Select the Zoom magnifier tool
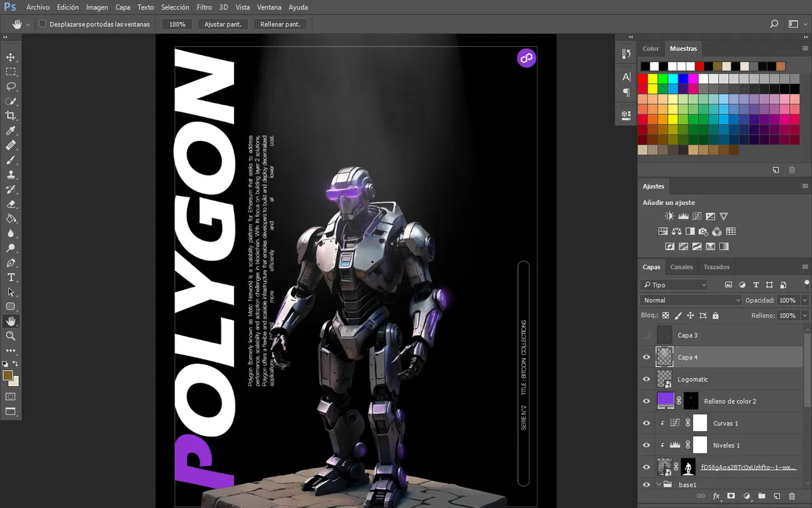 point(11,336)
